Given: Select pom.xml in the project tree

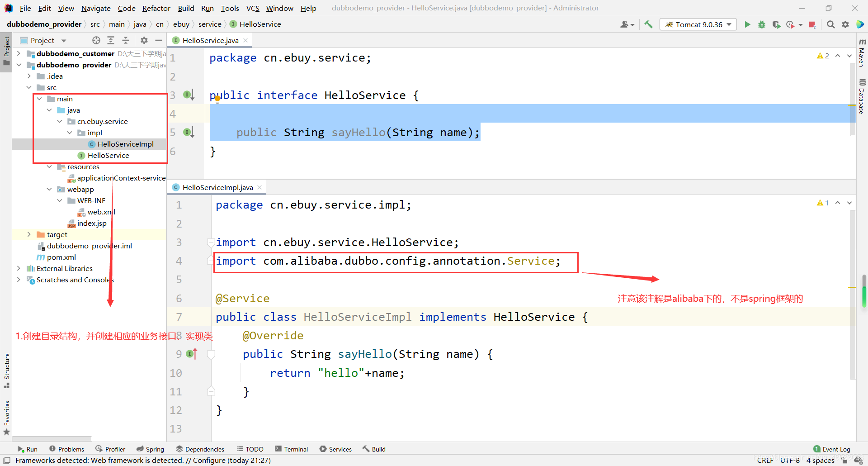Looking at the screenshot, I should 61,257.
